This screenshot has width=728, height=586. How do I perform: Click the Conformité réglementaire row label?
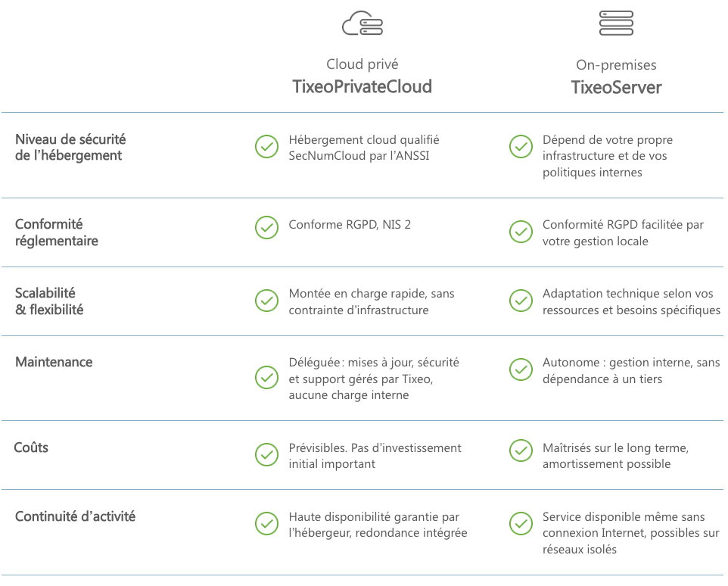point(57,232)
